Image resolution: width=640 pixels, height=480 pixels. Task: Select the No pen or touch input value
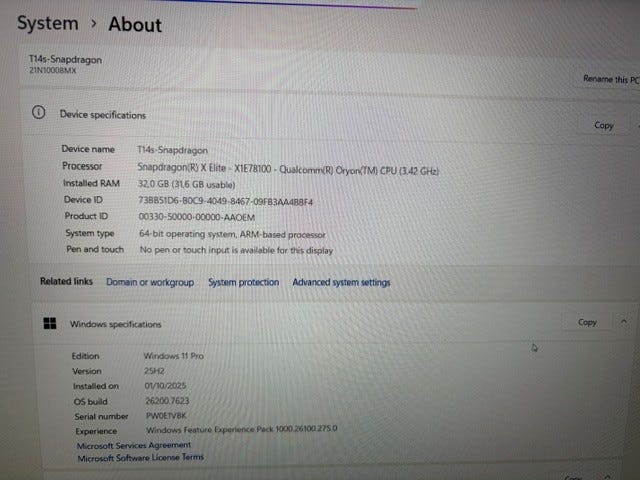[236, 250]
